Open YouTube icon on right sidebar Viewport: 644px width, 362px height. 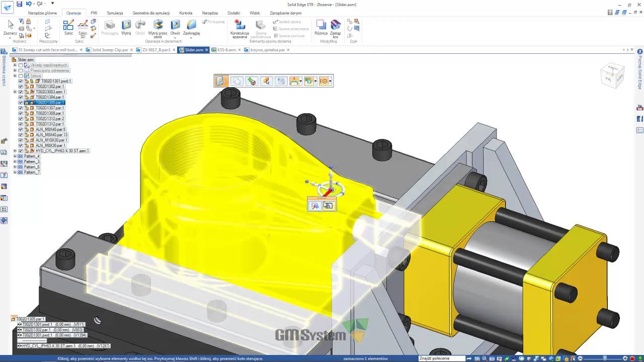(640, 108)
